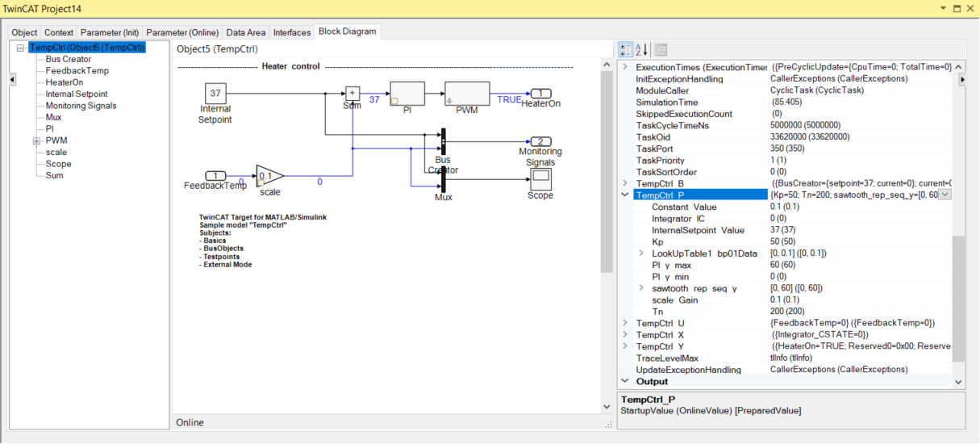Switch to Parameter (Online) tab

[182, 32]
